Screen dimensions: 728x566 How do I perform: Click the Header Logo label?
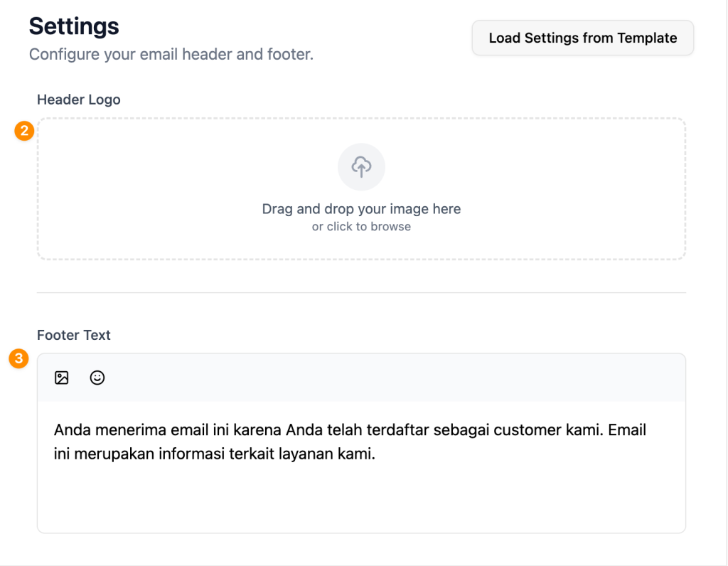tap(79, 100)
